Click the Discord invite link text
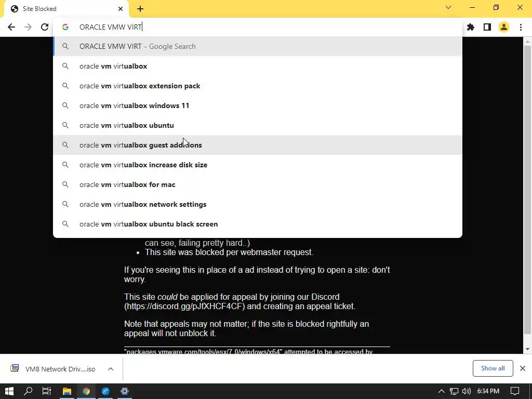532x399 pixels. click(x=184, y=306)
